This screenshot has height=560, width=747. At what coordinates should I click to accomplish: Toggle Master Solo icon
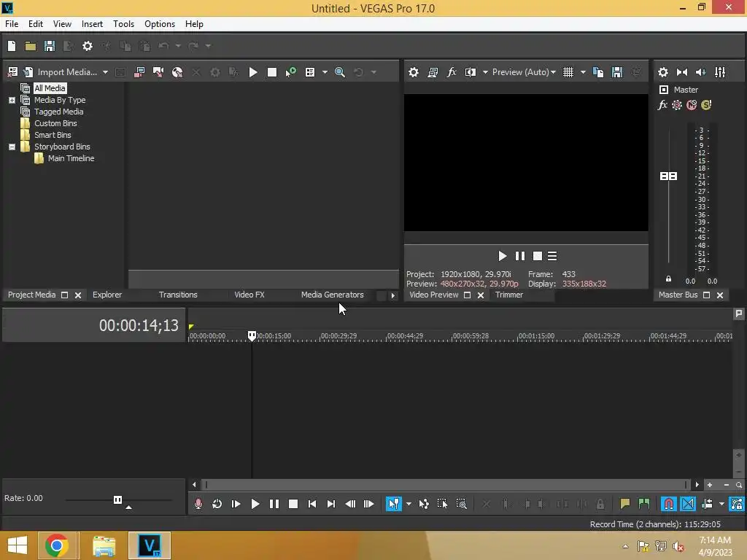tap(706, 105)
